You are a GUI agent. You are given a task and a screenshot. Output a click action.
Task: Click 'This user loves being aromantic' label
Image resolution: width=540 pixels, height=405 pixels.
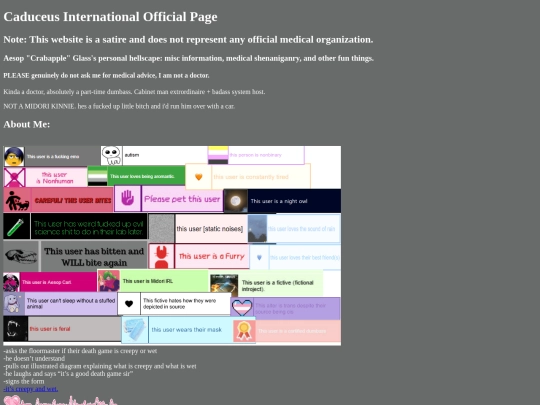[x=142, y=176]
